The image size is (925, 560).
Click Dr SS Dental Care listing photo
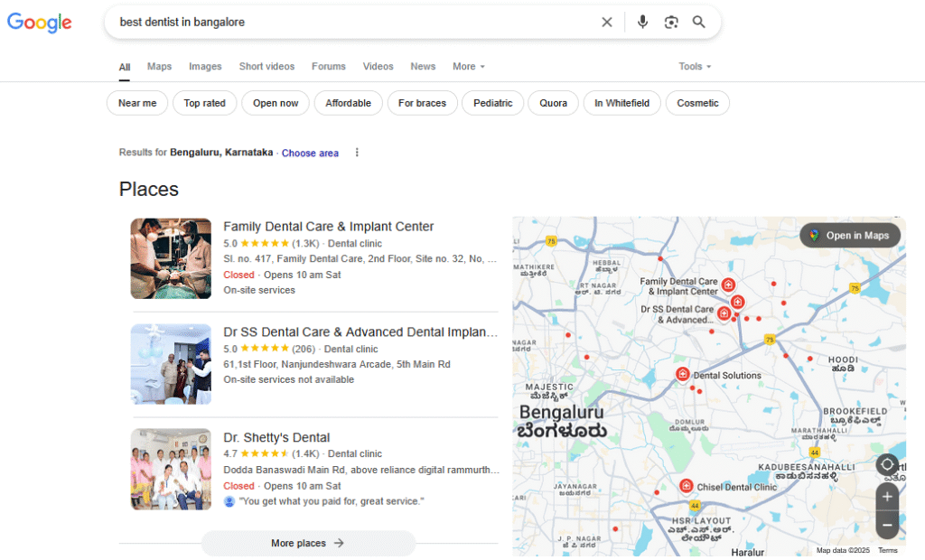[x=171, y=364]
